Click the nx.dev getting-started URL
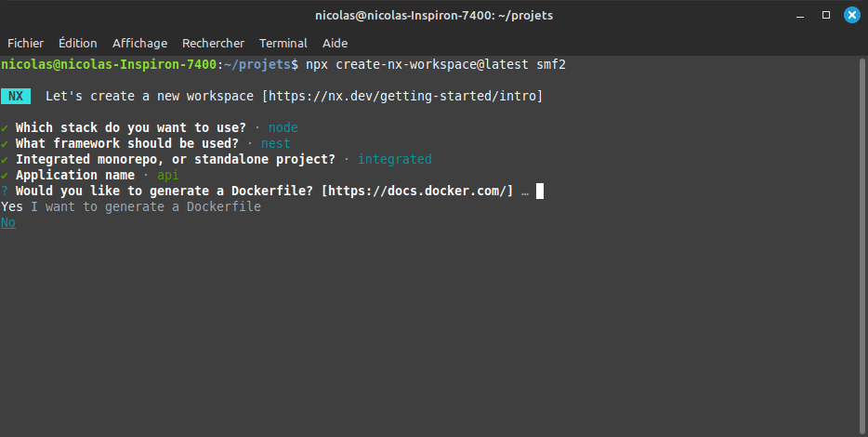The height and width of the screenshot is (437, 868). 404,96
